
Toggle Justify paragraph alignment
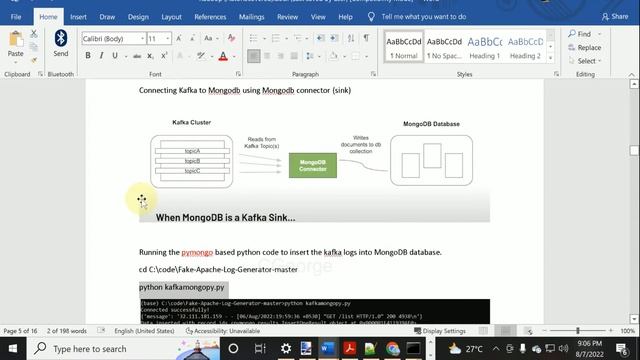click(294, 56)
